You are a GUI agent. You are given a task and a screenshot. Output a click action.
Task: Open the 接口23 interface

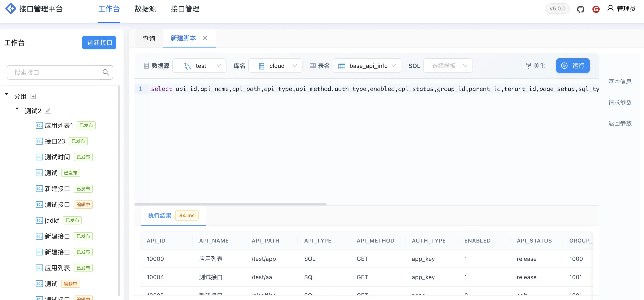click(x=55, y=141)
